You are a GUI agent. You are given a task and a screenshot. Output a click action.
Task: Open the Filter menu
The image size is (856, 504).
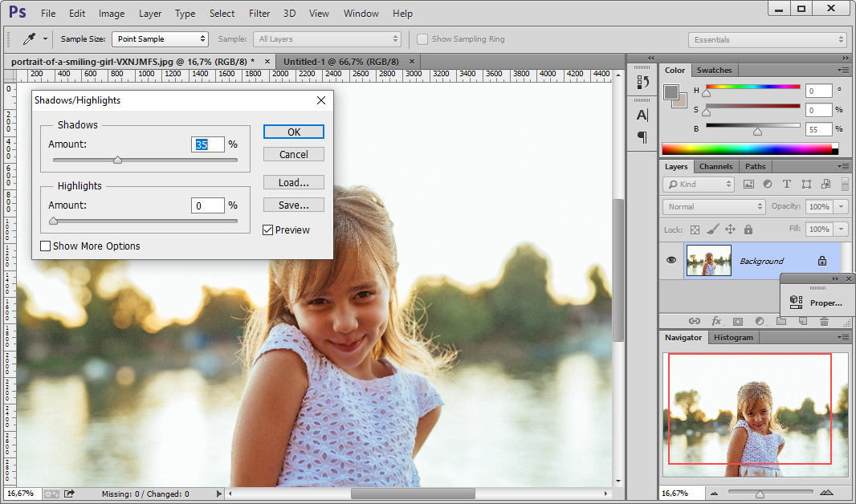tap(259, 14)
